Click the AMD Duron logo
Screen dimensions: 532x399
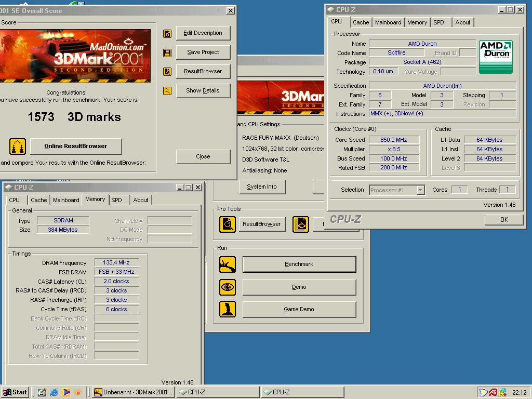496,57
